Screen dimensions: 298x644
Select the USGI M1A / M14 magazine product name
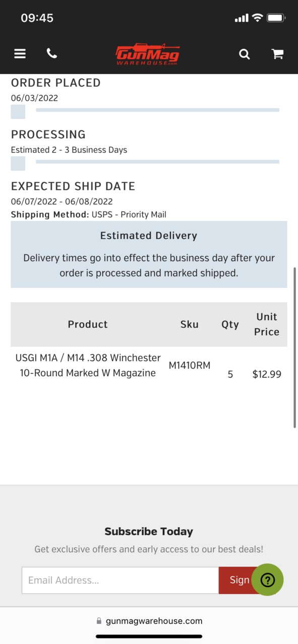point(88,366)
